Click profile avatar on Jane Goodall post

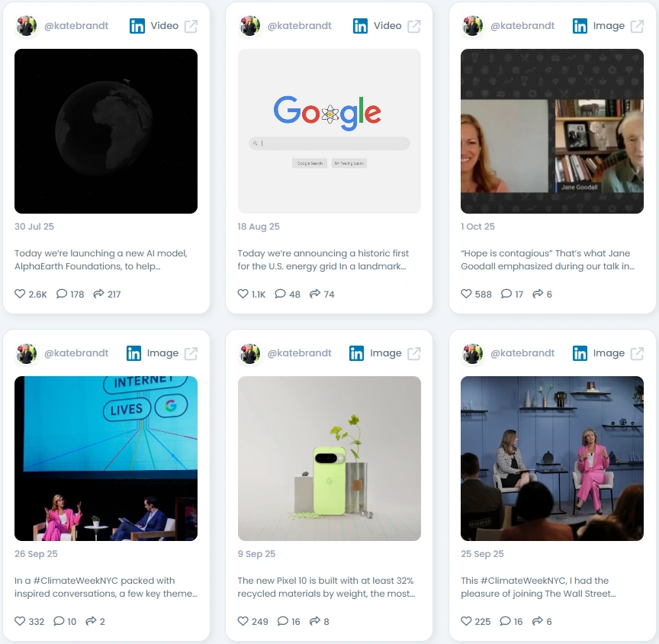tap(472, 26)
